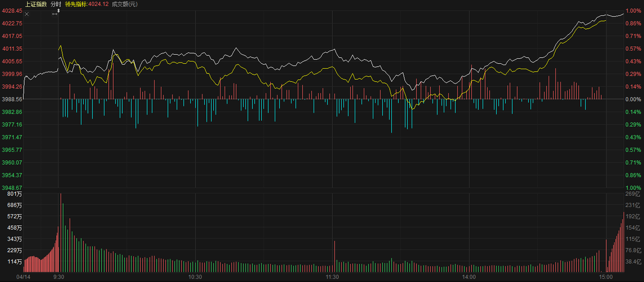Click the 0.57% red percentage label

pyautogui.click(x=633, y=49)
